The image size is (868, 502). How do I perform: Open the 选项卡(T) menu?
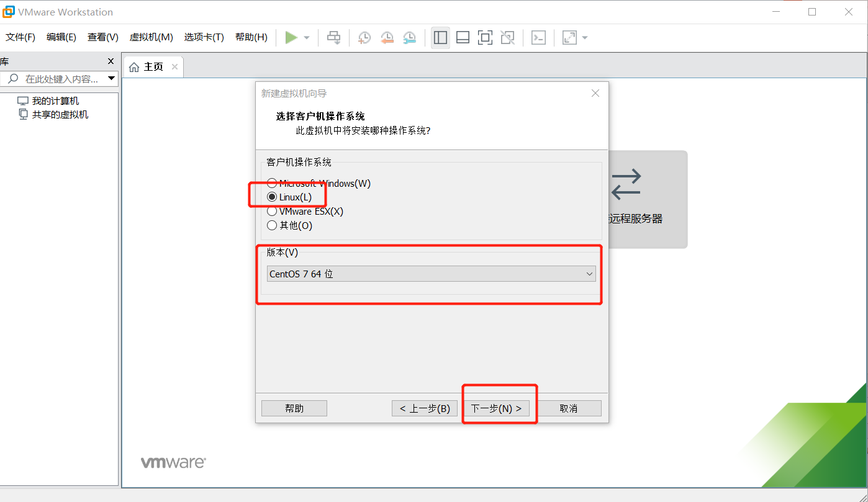204,37
